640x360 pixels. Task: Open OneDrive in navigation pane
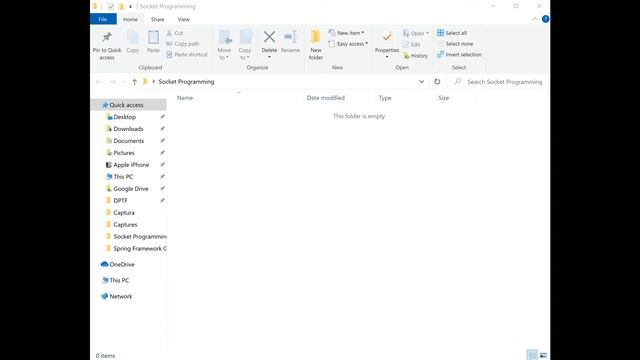118,264
